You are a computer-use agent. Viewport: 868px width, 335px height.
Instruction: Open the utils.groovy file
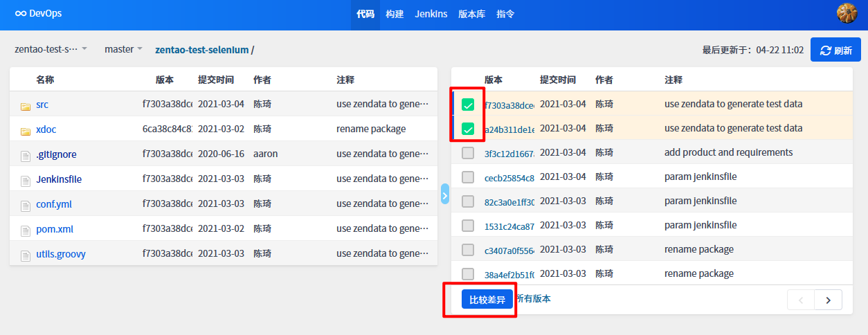pos(61,254)
